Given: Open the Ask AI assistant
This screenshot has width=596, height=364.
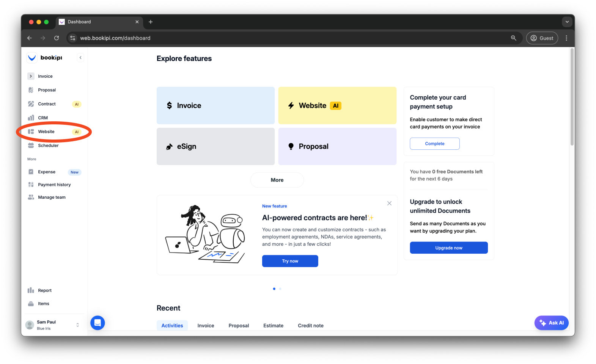Looking at the screenshot, I should pos(551,323).
